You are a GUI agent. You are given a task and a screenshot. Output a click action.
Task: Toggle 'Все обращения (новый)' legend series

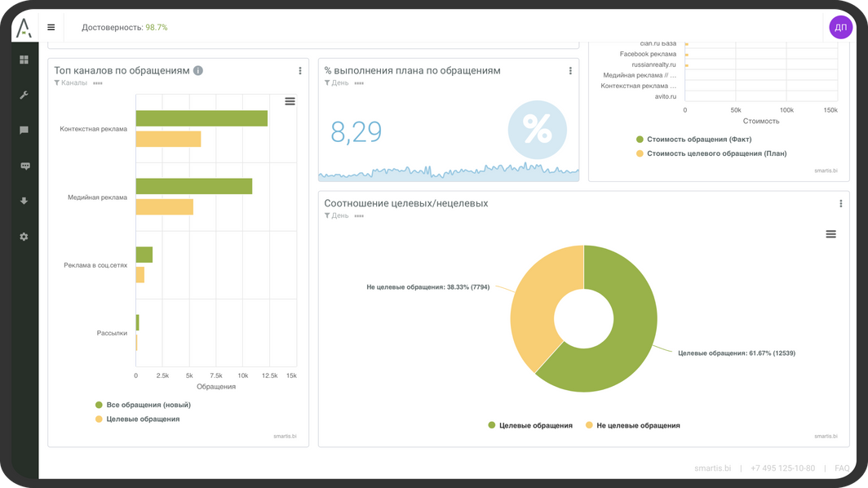143,405
